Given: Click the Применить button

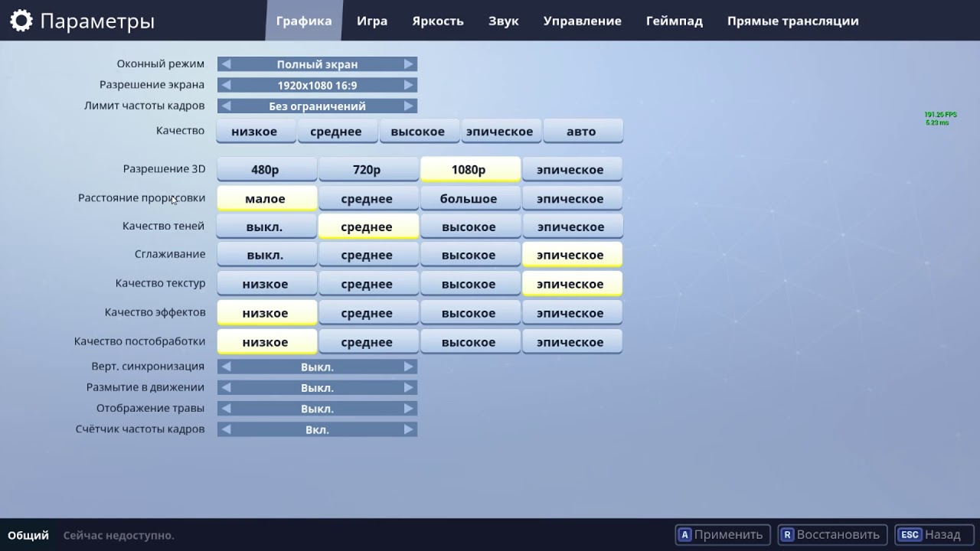Looking at the screenshot, I should (722, 535).
